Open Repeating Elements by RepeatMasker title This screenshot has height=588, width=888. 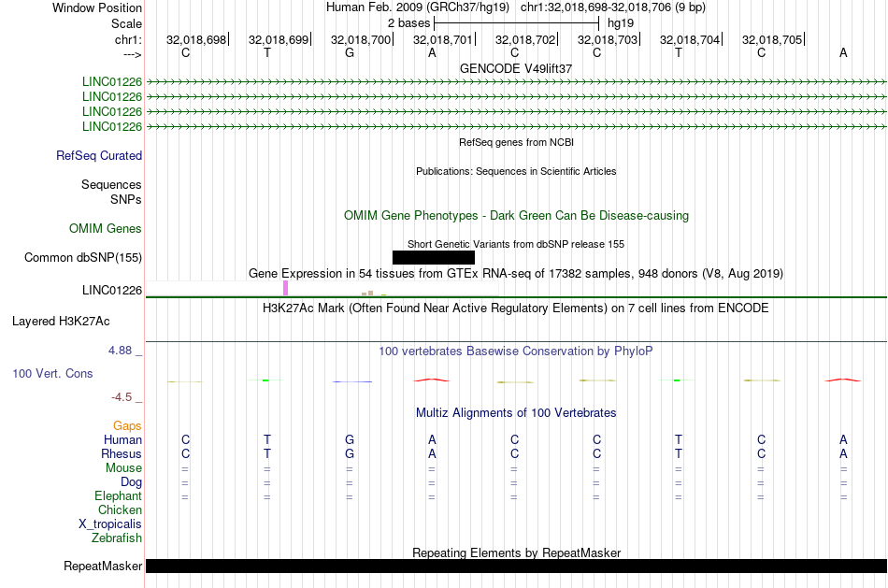click(516, 552)
